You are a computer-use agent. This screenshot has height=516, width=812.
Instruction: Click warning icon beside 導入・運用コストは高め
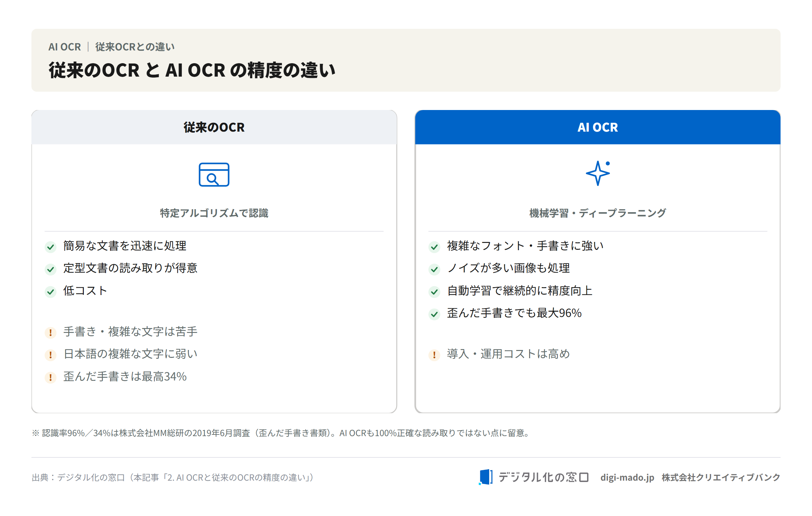tap(434, 355)
